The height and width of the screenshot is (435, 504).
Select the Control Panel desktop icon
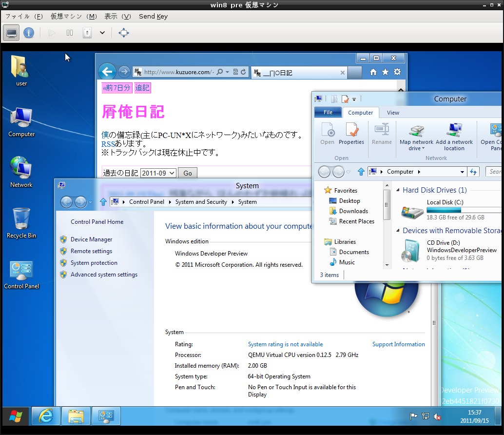21,275
